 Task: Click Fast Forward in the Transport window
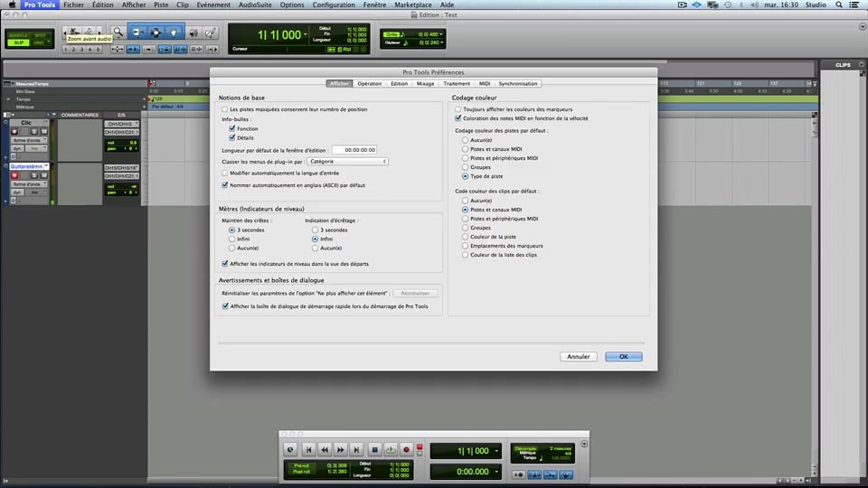[x=341, y=450]
